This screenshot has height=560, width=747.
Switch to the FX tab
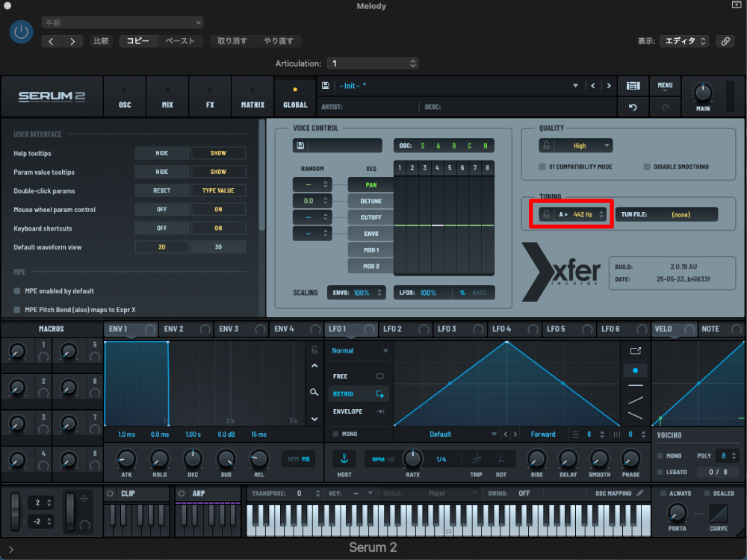tap(210, 96)
